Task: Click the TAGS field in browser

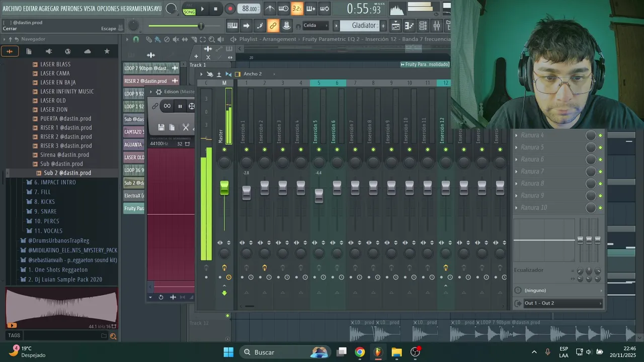Action: (x=14, y=336)
